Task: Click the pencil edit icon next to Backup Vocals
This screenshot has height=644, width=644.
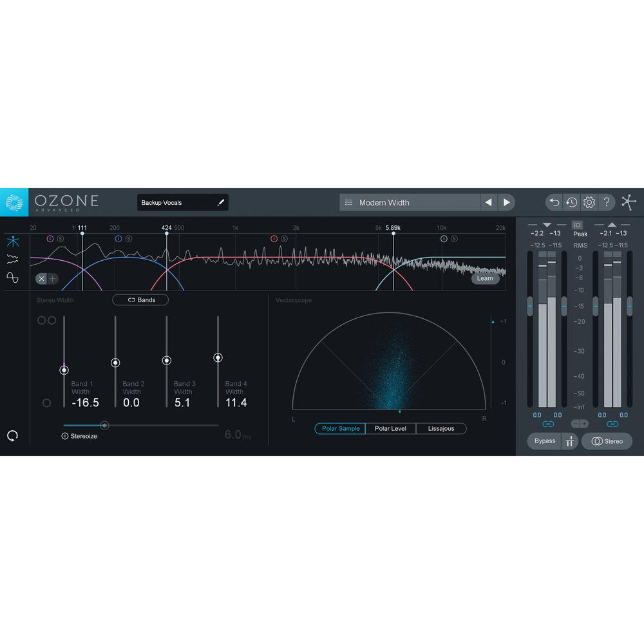Action: coord(220,202)
